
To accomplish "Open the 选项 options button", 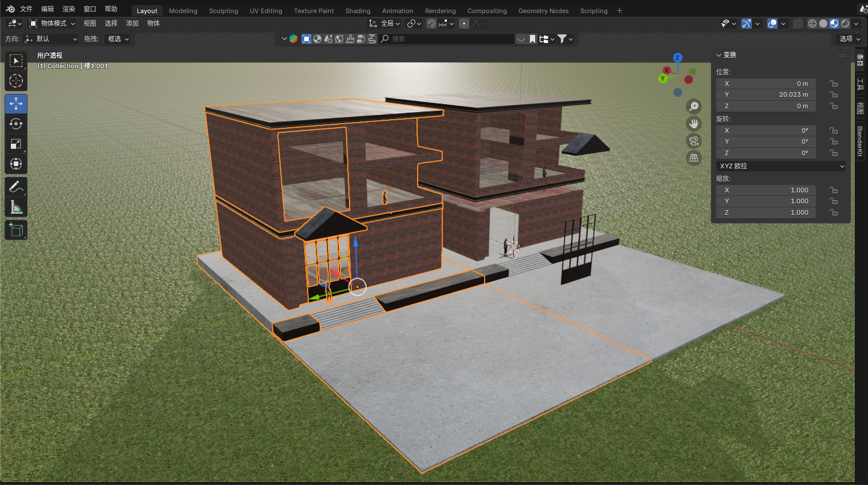I will 850,39.
